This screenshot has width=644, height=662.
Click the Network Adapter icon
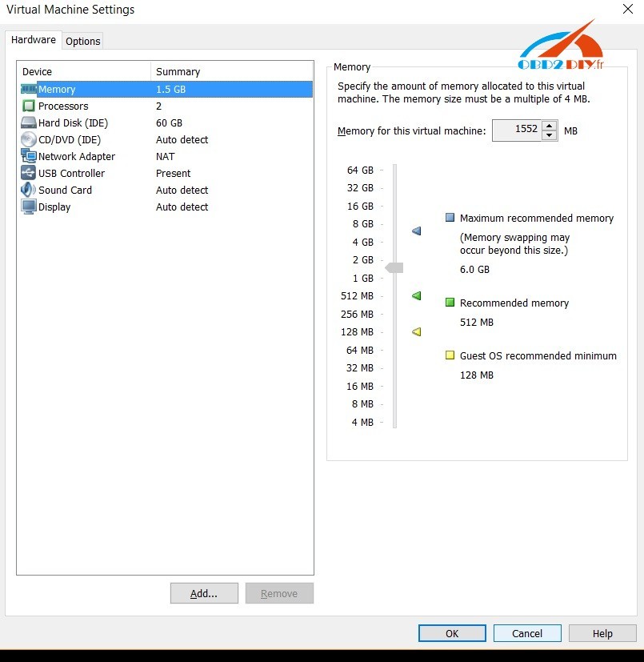point(29,156)
